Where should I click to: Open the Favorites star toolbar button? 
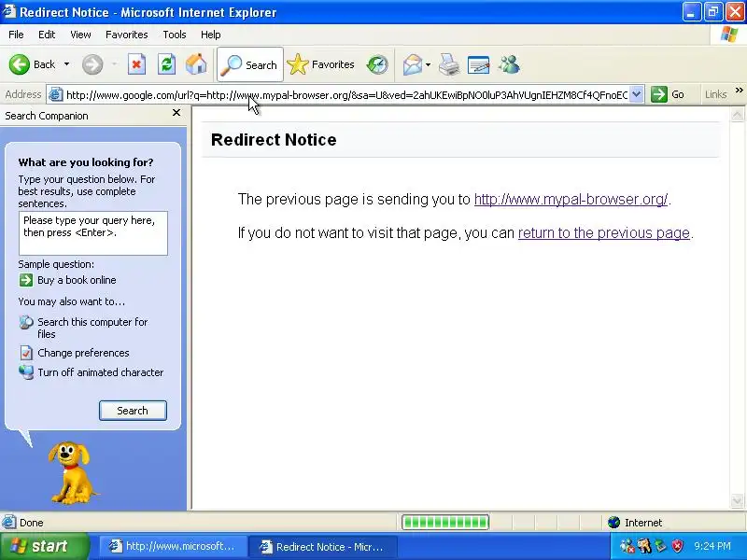(321, 64)
